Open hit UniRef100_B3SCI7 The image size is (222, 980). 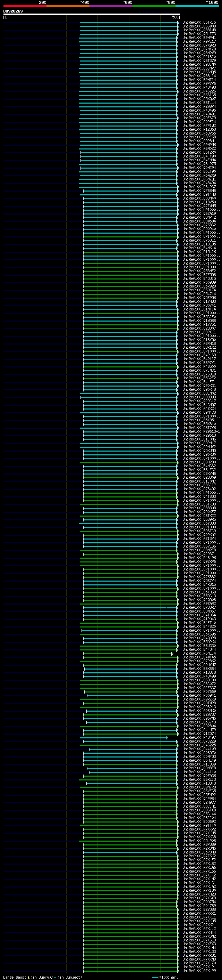click(199, 485)
